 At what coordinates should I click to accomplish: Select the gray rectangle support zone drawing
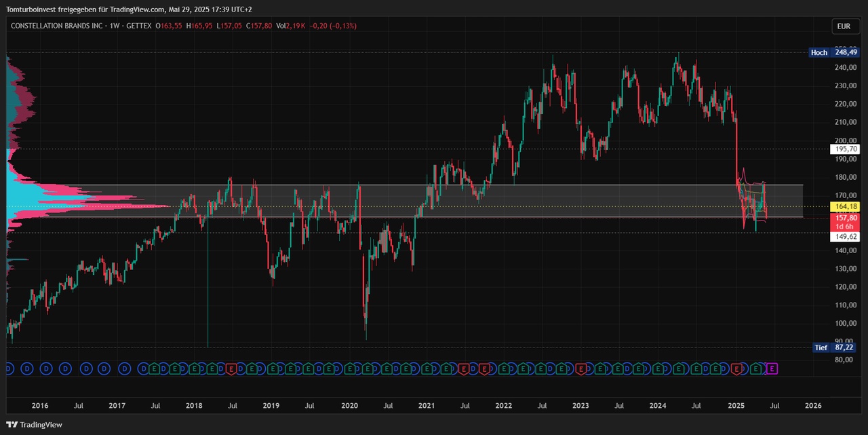[x=405, y=201]
